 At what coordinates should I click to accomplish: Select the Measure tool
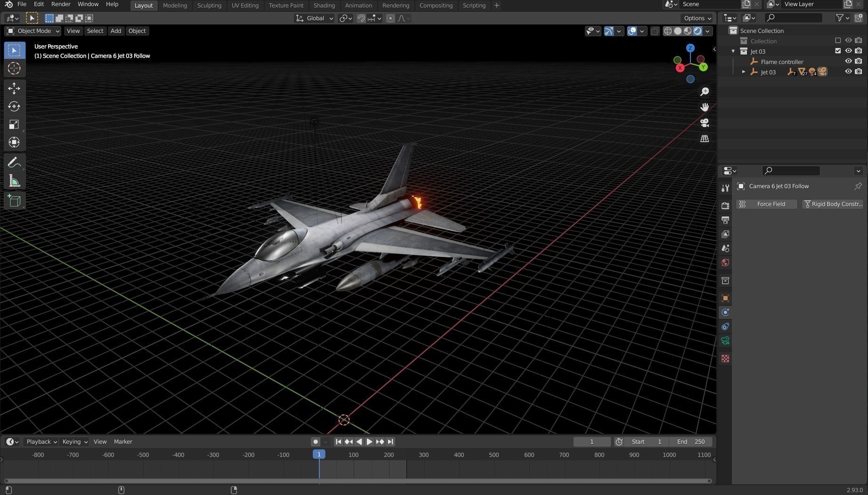pos(14,181)
